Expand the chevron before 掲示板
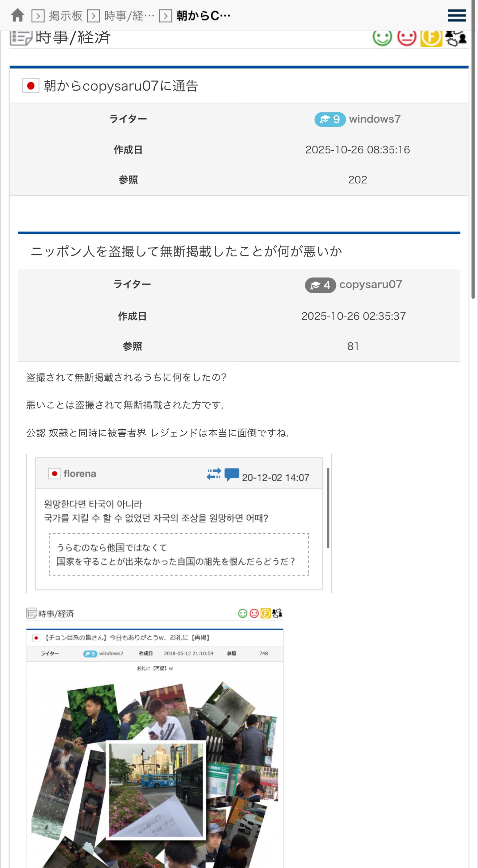The height and width of the screenshot is (868, 478). 38,16
